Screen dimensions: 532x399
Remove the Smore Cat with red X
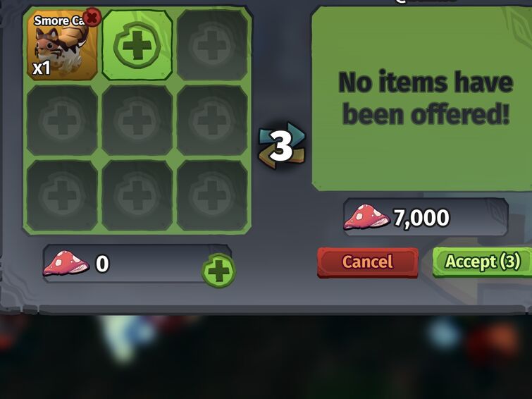click(92, 17)
